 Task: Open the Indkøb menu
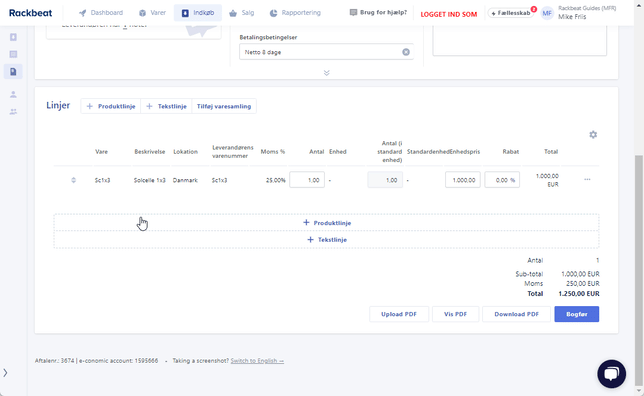click(x=198, y=13)
